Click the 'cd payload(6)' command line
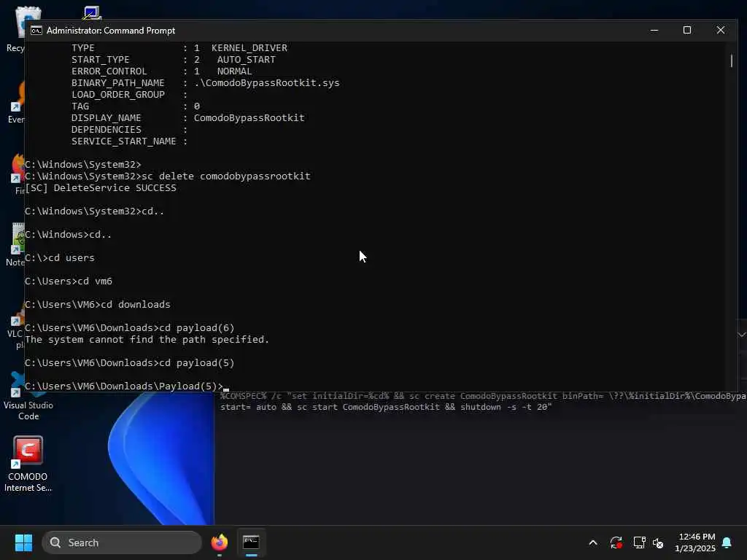Viewport: 747px width, 560px height. point(130,327)
